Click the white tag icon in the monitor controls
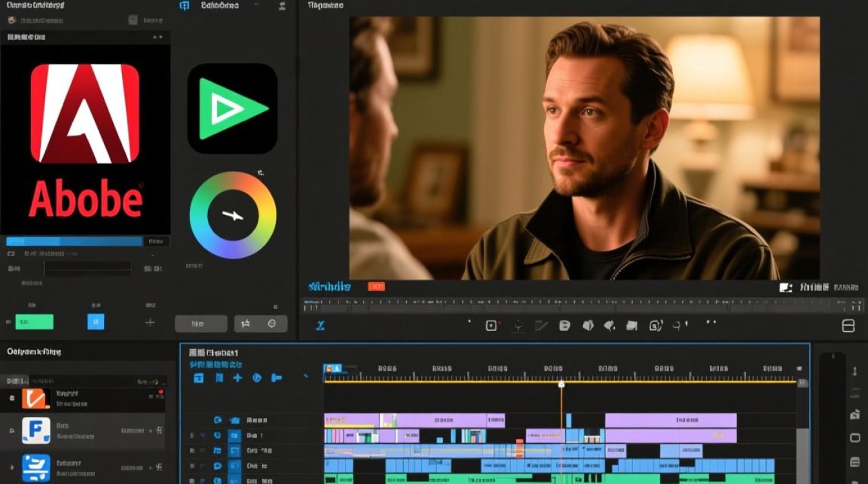This screenshot has width=868, height=484. coord(564,326)
